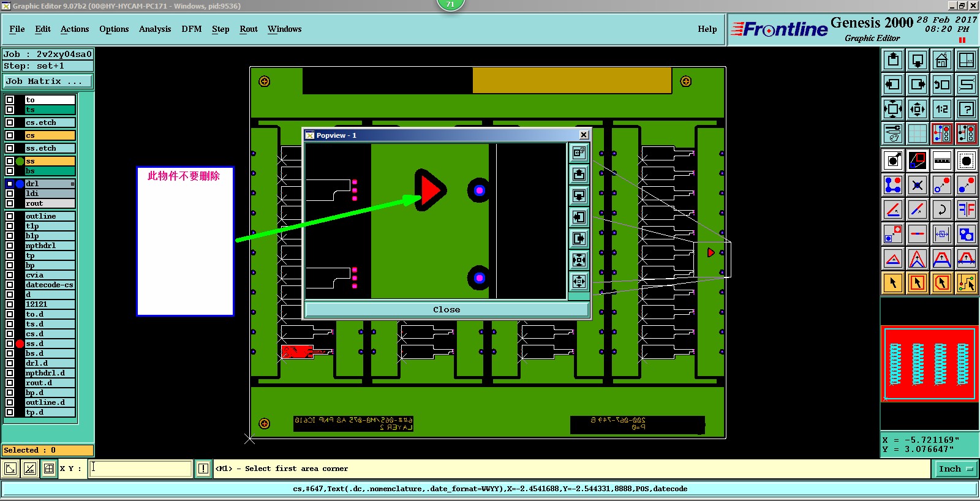Image resolution: width=980 pixels, height=501 pixels.
Task: Select the net-trace arrow selection tool
Action: pyautogui.click(x=967, y=283)
